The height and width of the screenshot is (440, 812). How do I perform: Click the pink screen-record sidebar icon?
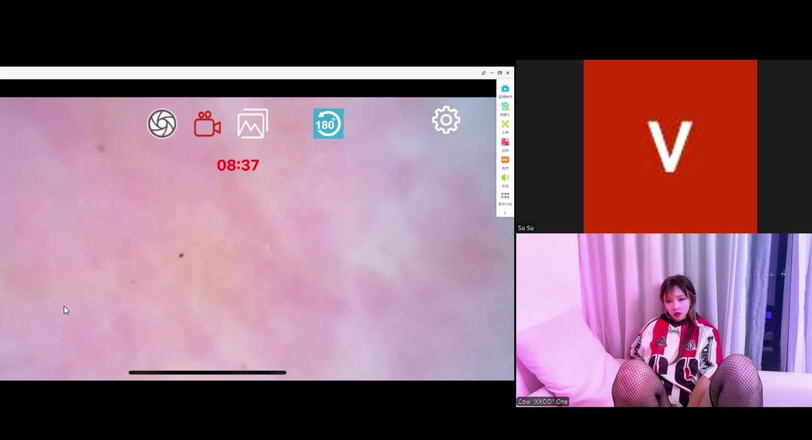[x=505, y=142]
